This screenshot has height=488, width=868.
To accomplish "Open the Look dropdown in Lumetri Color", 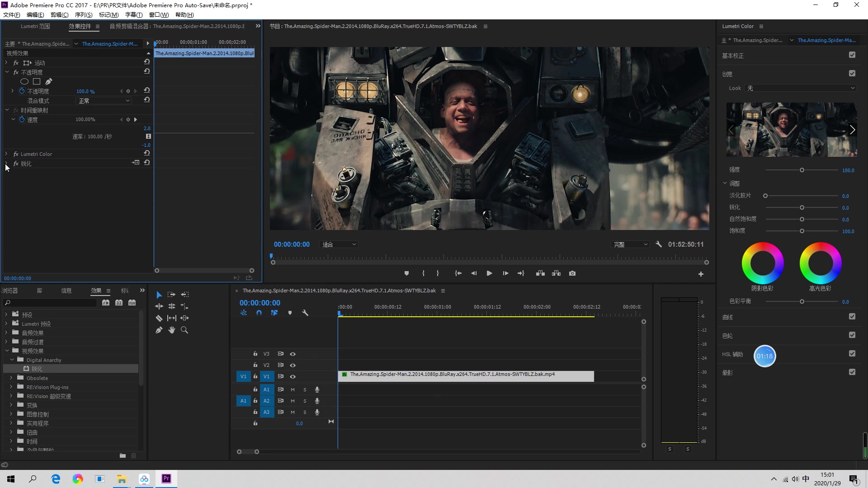I will 801,88.
